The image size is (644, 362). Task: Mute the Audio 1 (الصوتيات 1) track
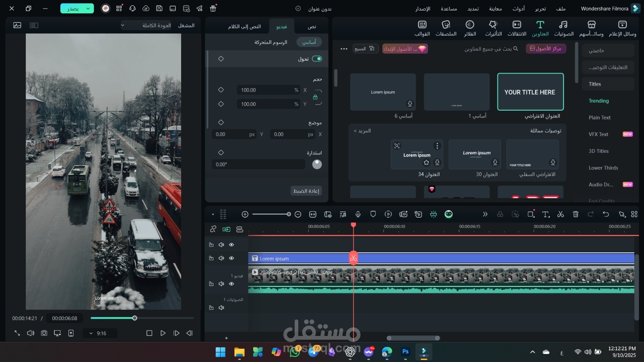(x=221, y=308)
